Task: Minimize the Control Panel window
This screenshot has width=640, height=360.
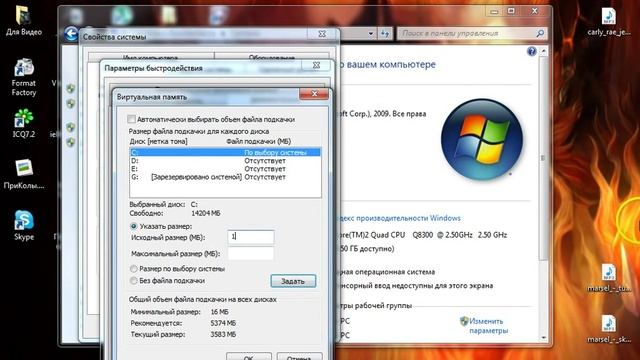Action: [x=494, y=11]
